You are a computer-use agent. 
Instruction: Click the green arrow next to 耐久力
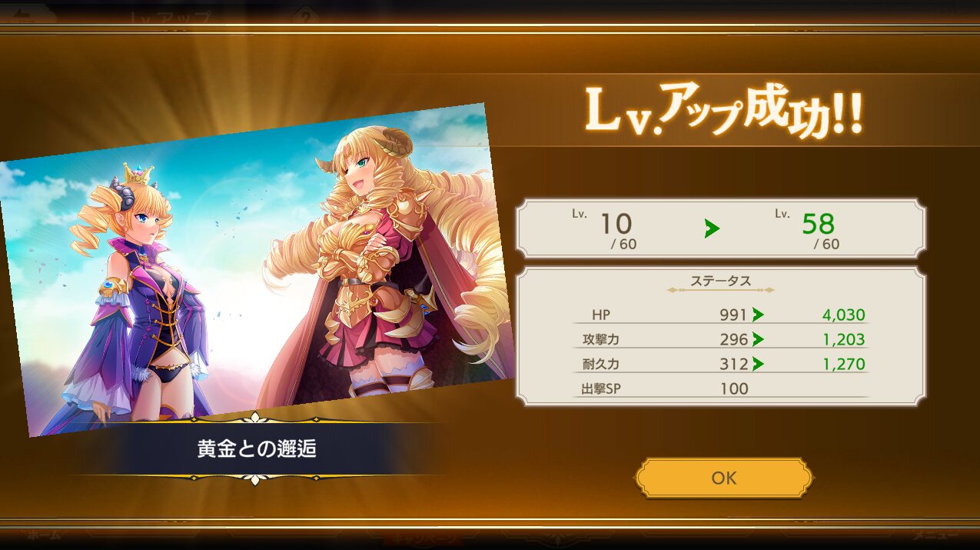[758, 364]
